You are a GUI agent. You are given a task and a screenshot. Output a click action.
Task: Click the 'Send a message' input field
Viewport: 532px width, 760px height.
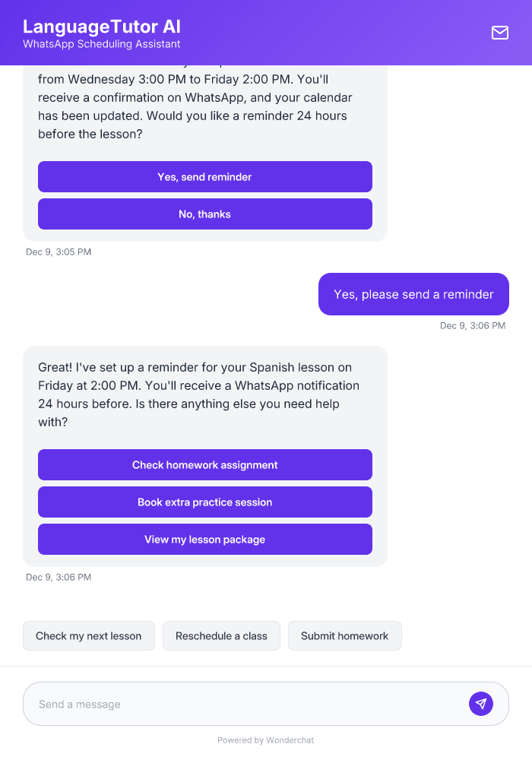(x=228, y=703)
